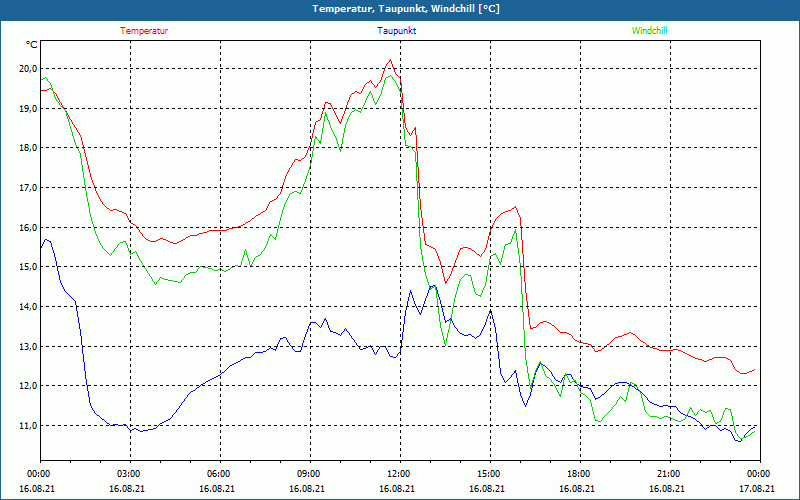The width and height of the screenshot is (800, 500).
Task: Click the 20,0 y-axis value
Action: (28, 68)
